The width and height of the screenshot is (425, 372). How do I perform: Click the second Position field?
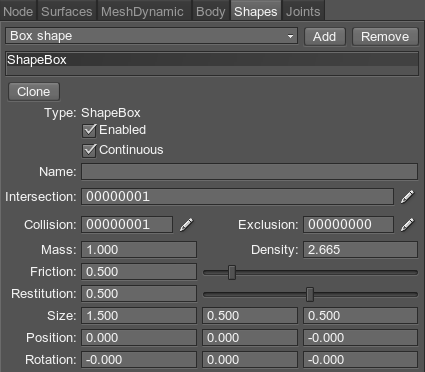point(250,338)
